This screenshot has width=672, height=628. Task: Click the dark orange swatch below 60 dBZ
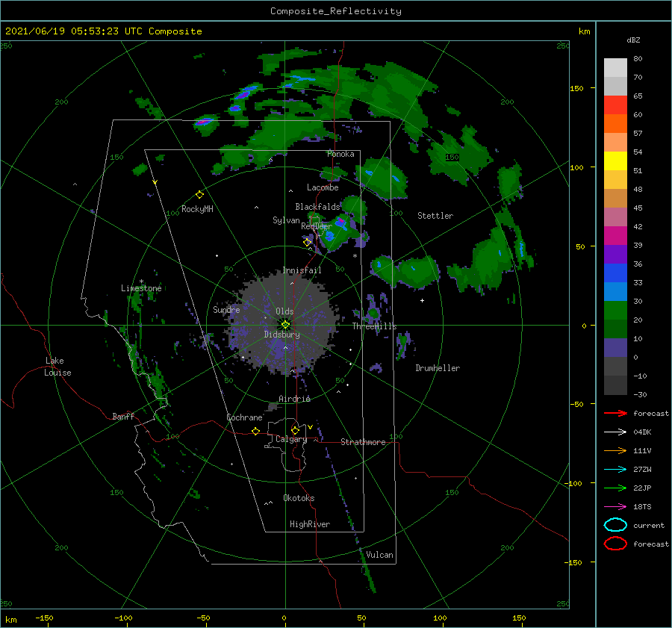(x=615, y=123)
